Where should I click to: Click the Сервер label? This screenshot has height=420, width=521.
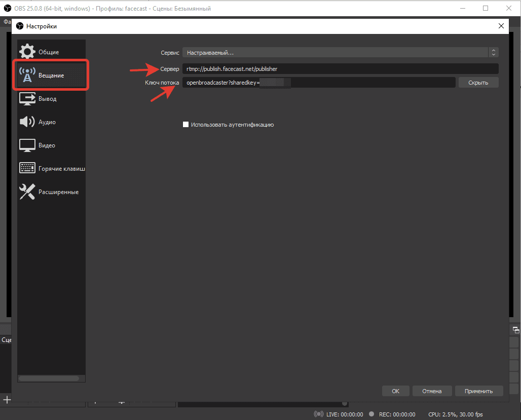coord(169,69)
